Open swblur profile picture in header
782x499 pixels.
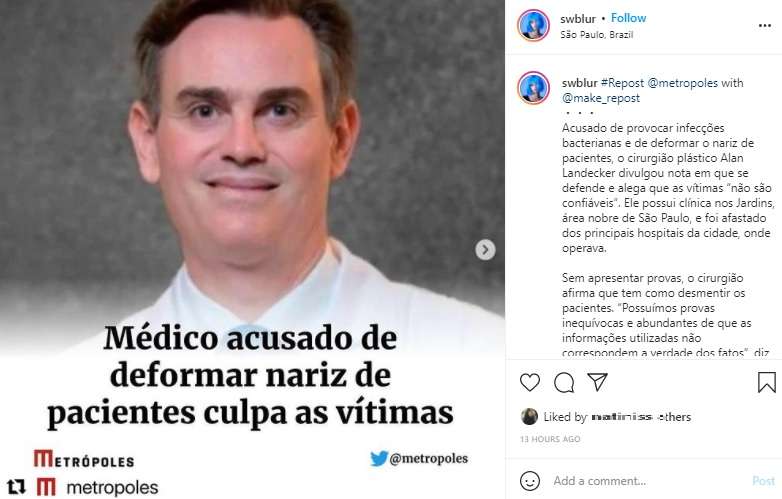click(x=533, y=25)
